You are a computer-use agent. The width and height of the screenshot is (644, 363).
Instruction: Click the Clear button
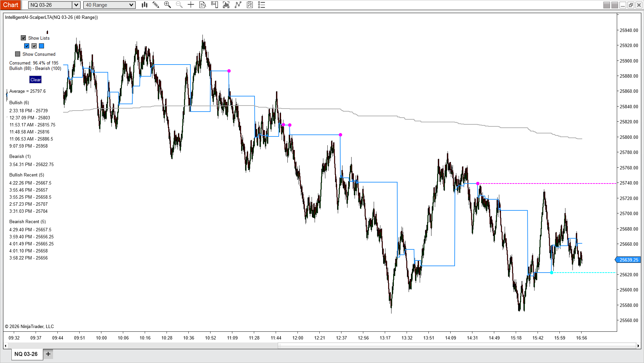[36, 80]
